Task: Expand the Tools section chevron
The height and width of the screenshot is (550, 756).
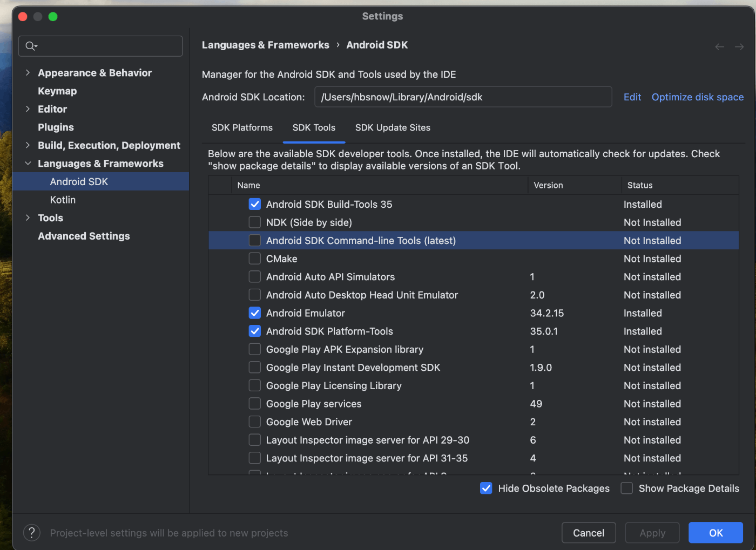Action: 28,218
